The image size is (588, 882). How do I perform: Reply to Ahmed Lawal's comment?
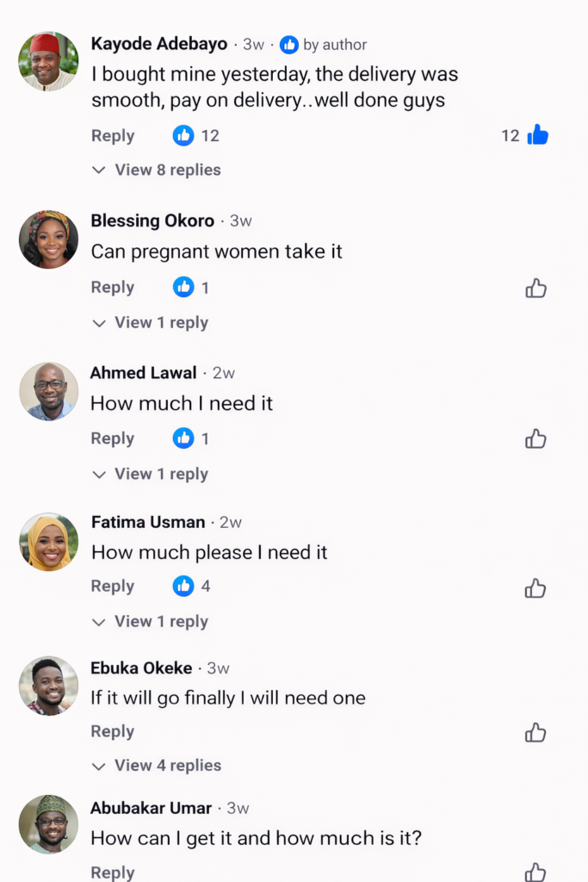(x=113, y=438)
